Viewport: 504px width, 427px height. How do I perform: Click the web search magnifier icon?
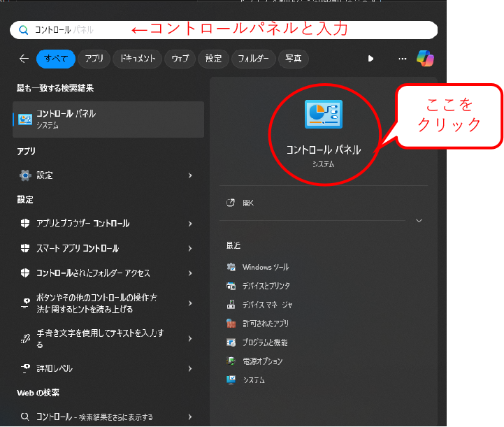[24, 417]
